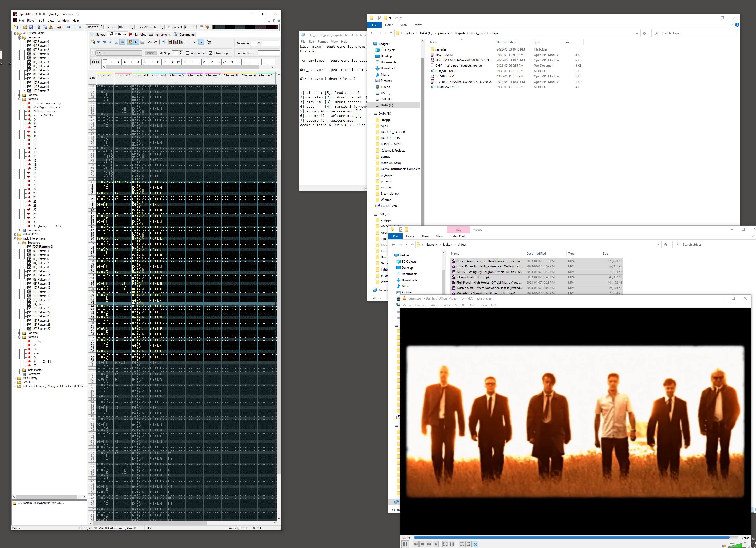Expand the GM.DLS tree node

[15, 382]
